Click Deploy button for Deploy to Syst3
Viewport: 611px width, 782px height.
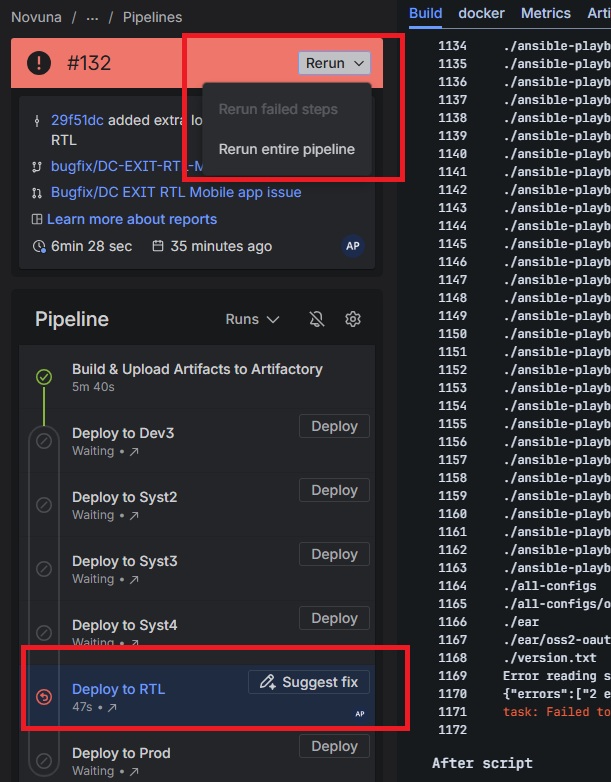pyautogui.click(x=334, y=554)
